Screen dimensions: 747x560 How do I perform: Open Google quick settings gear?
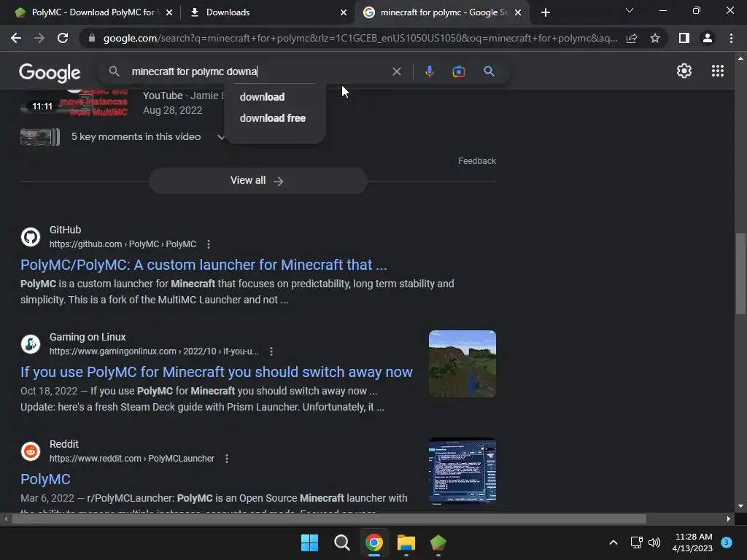click(684, 71)
